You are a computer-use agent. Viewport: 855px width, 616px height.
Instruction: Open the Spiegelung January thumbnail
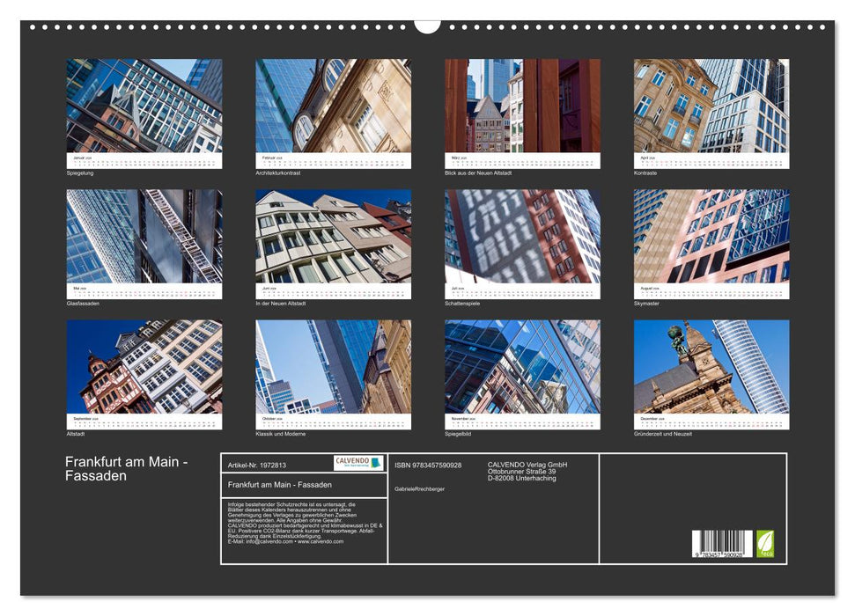(x=144, y=106)
